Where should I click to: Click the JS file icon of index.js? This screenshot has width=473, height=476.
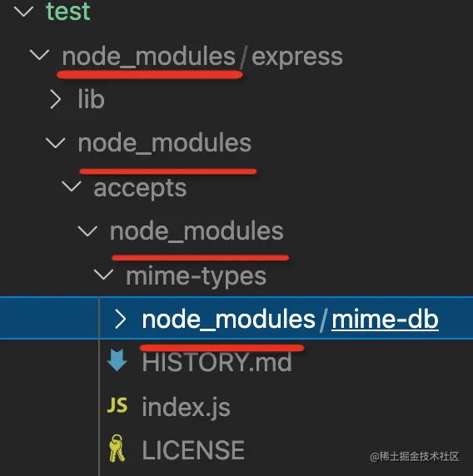pyautogui.click(x=117, y=405)
